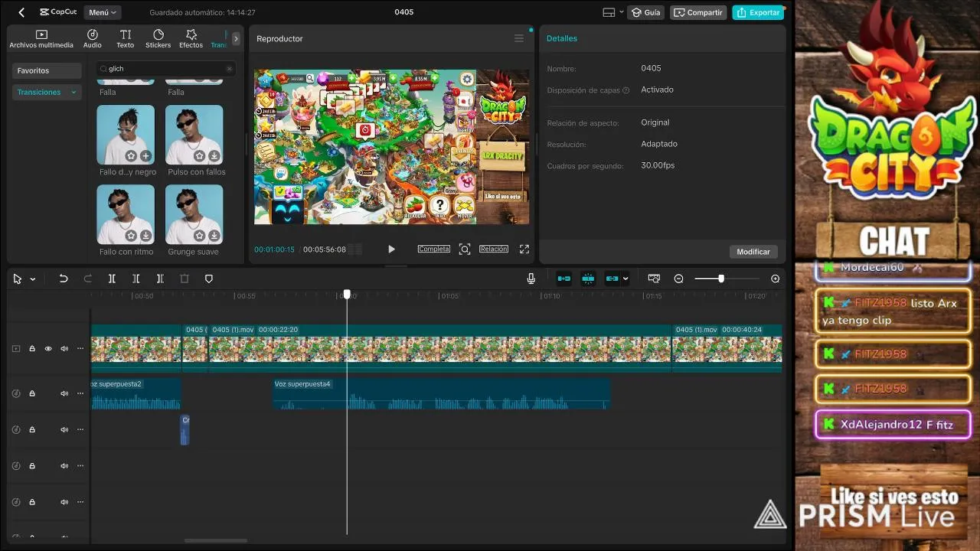Click the Modificar button
The height and width of the screenshot is (551, 980).
[x=753, y=252]
